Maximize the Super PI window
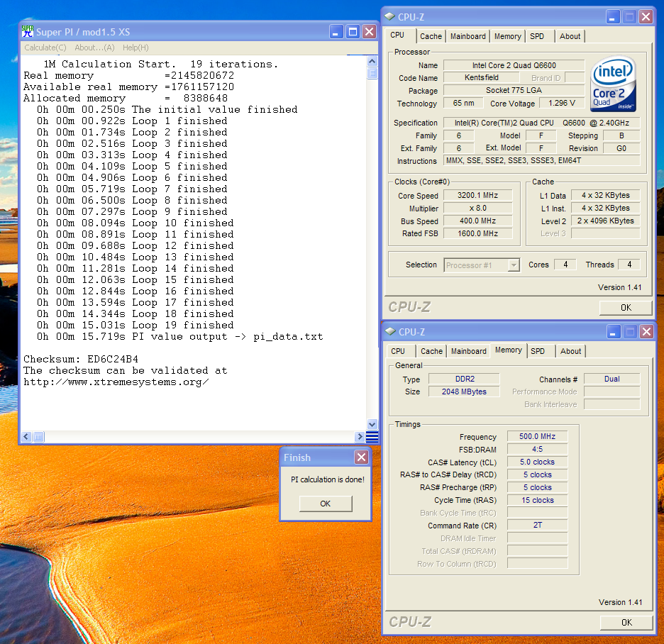This screenshot has width=664, height=644. pos(353,32)
